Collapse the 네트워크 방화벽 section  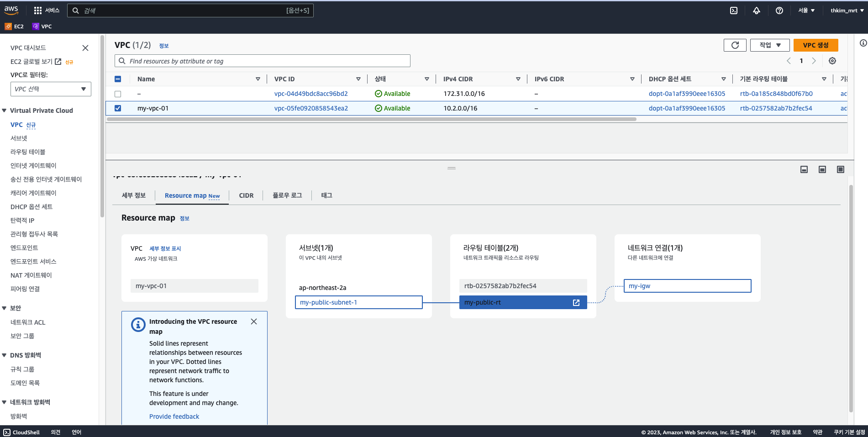[x=4, y=402]
